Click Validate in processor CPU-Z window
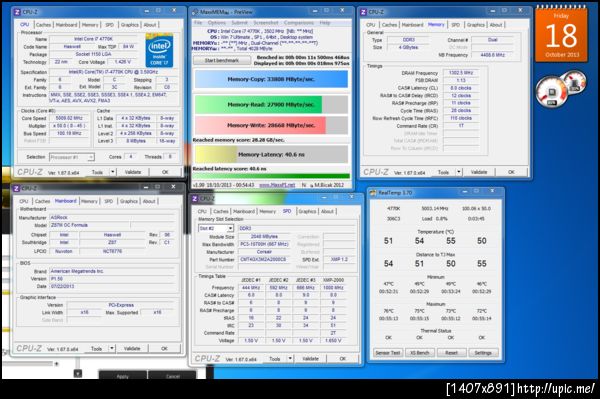 pos(133,172)
